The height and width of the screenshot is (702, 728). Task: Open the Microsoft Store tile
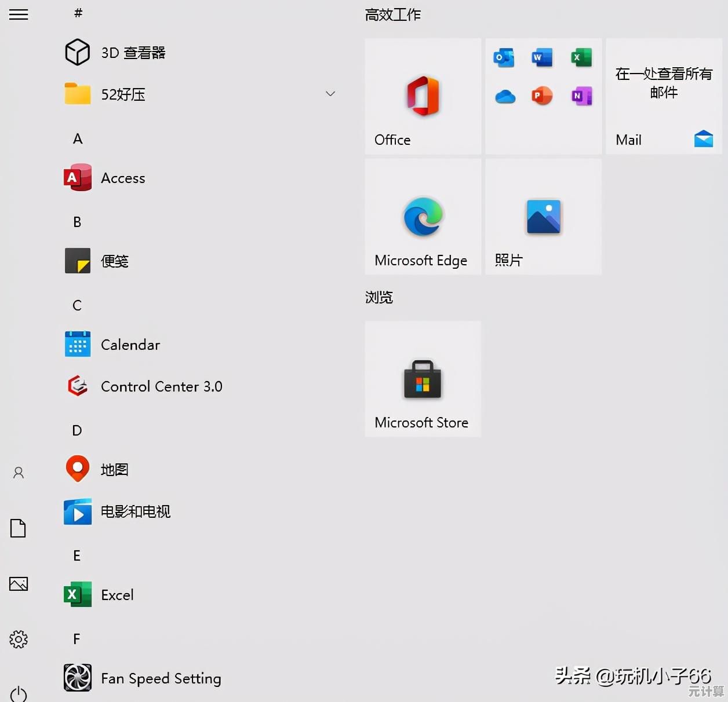coord(423,379)
